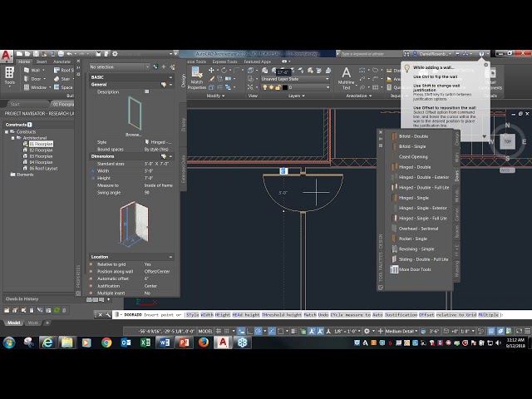
Task: Click the Undo option in command line
Action: point(323,315)
